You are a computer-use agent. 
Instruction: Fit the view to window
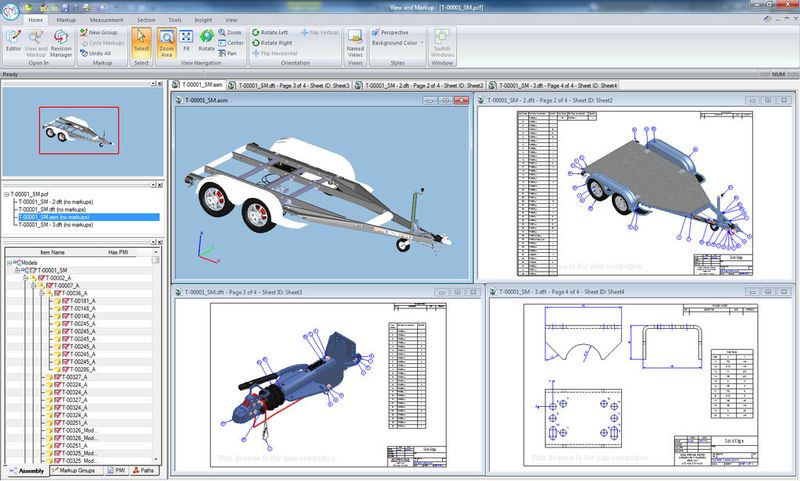186,41
